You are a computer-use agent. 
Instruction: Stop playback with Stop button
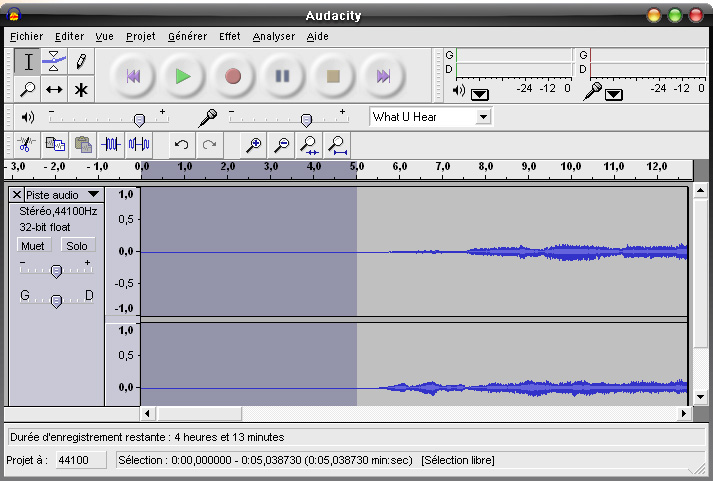click(x=333, y=76)
